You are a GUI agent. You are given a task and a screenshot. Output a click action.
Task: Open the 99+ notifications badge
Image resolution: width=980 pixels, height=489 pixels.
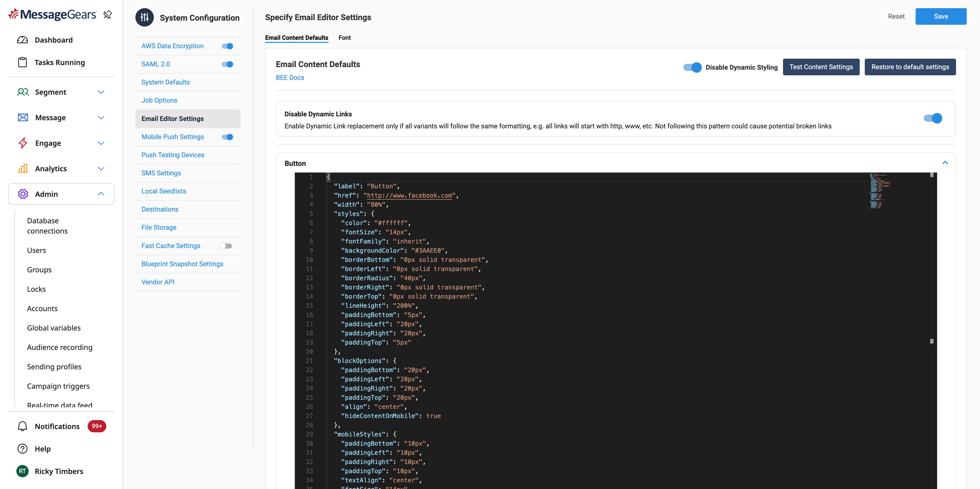click(x=97, y=426)
